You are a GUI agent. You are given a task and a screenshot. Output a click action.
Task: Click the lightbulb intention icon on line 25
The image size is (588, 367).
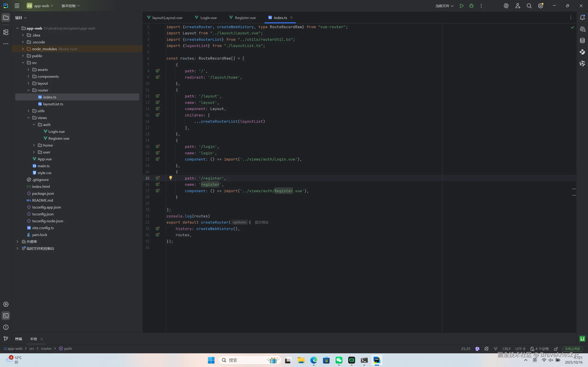point(171,178)
